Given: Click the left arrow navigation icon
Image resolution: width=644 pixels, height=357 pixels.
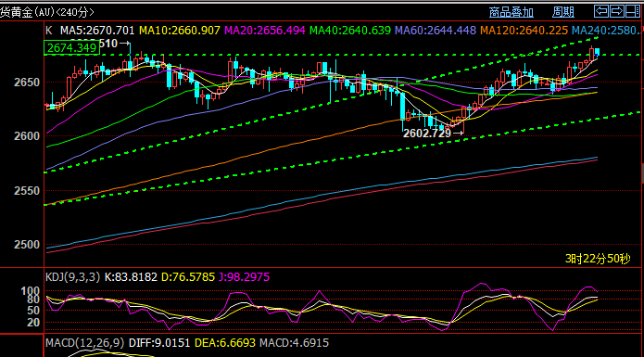Looking at the screenshot, I should [601, 11].
